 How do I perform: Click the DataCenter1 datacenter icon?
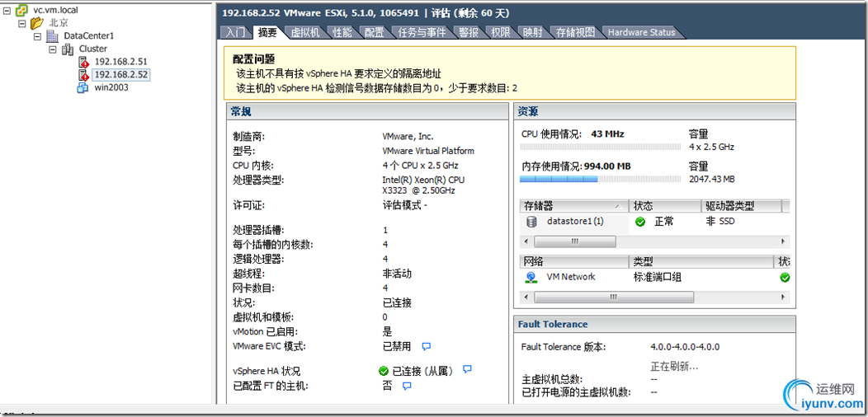pyautogui.click(x=53, y=36)
